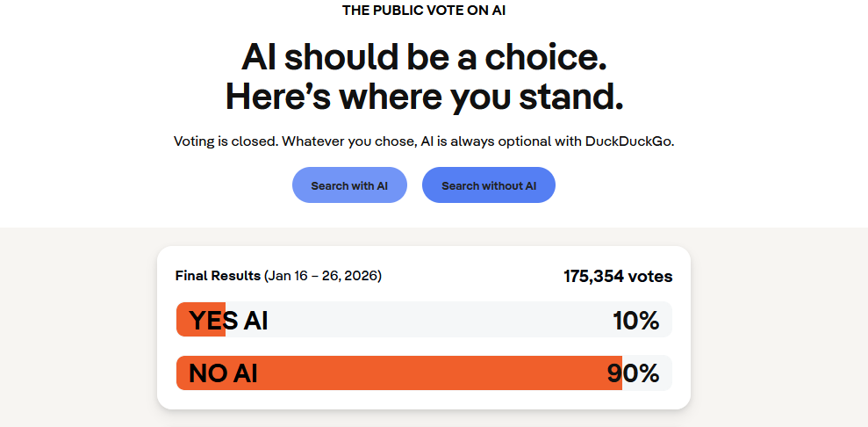
Task: Click the gray unfilled part of the YES AI bar
Action: click(x=439, y=320)
